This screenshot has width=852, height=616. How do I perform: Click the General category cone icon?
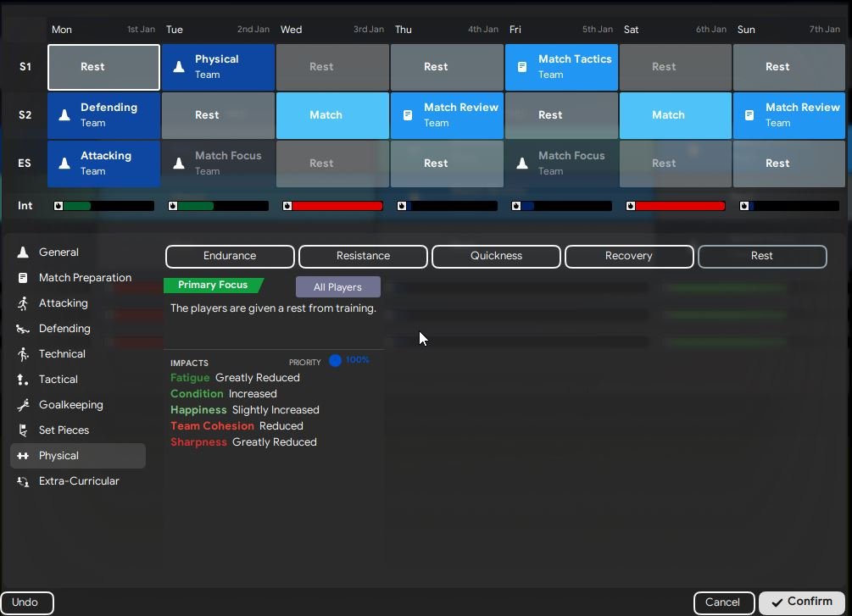pyautogui.click(x=23, y=252)
